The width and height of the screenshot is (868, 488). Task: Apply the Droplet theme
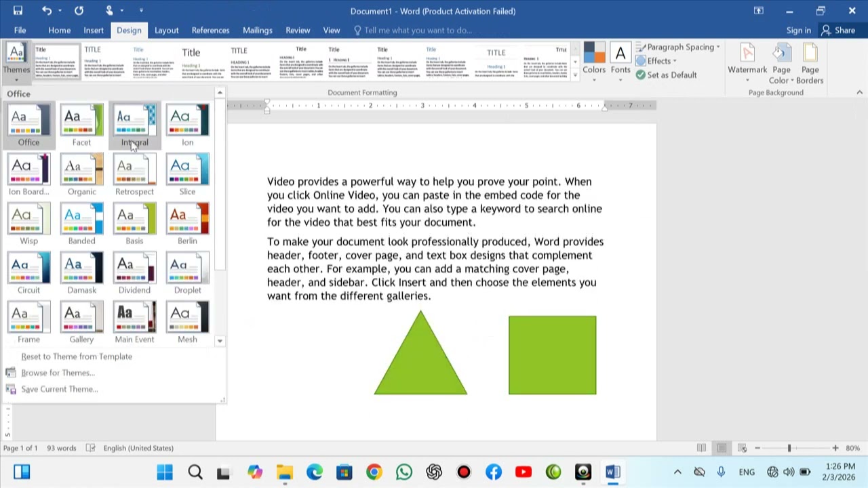click(187, 274)
